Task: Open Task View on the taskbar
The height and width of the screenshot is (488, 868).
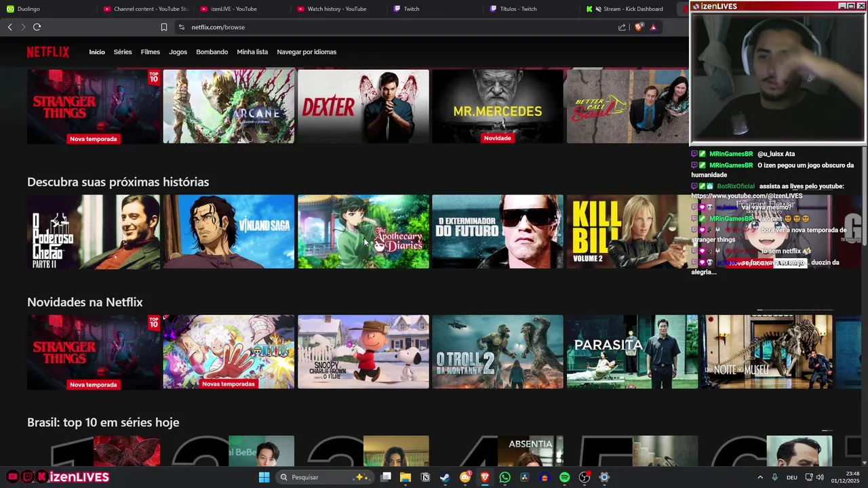Action: pyautogui.click(x=386, y=477)
